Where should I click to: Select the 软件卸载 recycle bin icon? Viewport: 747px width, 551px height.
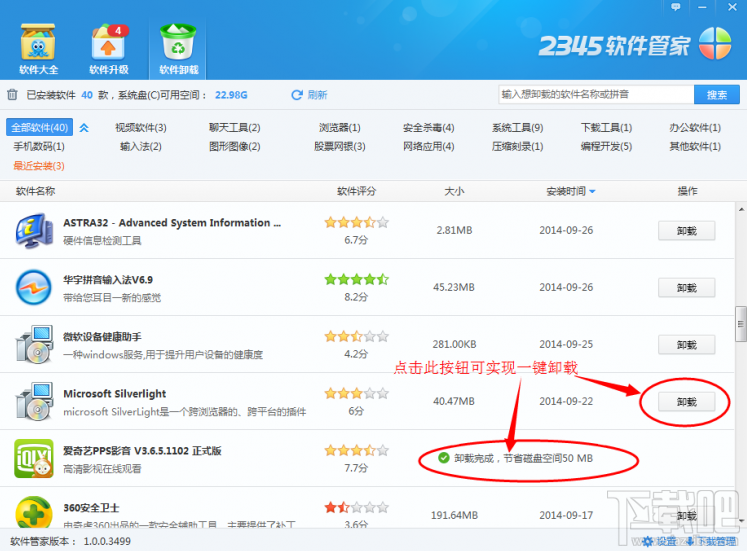coord(178,49)
